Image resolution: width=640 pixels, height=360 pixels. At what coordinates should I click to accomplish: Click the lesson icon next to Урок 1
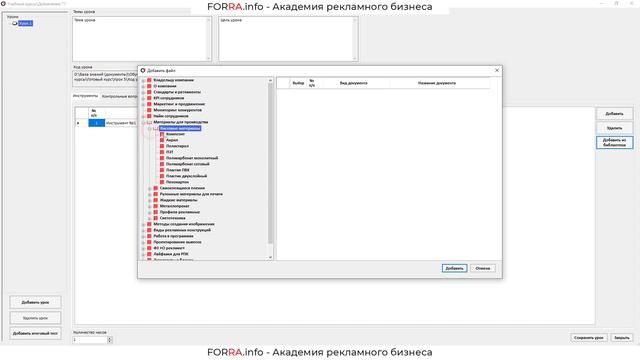tap(15, 23)
